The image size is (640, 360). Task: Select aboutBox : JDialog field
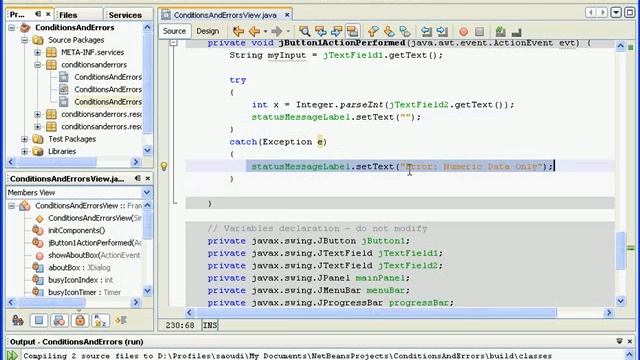(79, 268)
